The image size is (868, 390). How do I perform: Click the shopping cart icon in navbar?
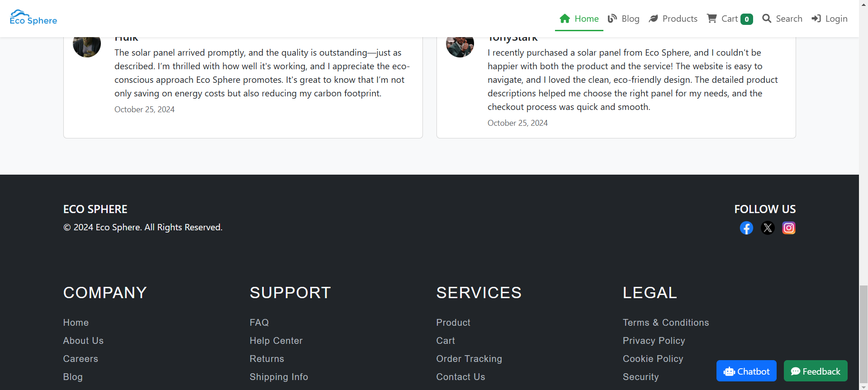click(712, 19)
